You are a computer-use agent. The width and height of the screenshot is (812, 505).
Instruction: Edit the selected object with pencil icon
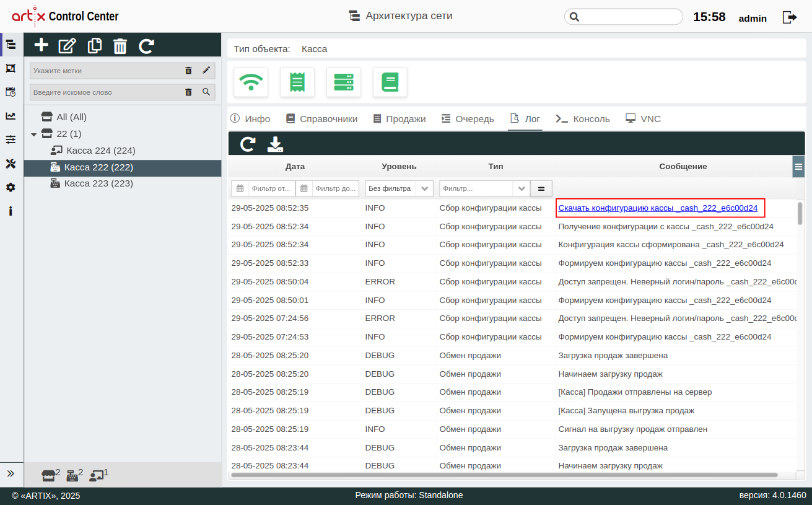click(67, 45)
